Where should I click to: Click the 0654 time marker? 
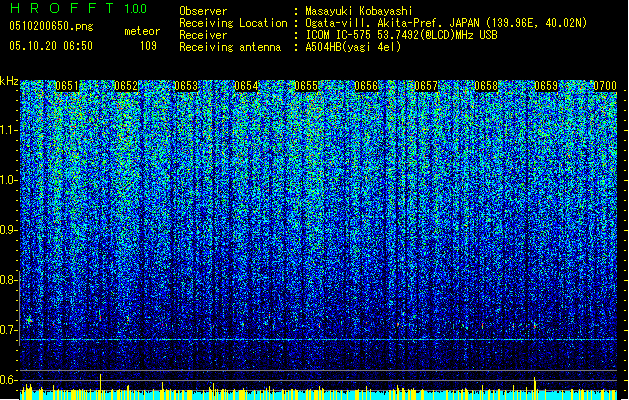coord(246,86)
